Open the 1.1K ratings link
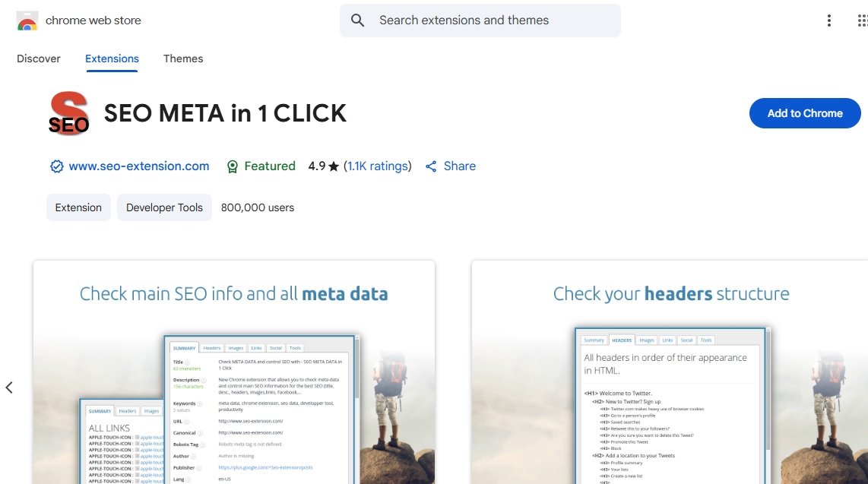Viewport: 868px width, 484px height. coord(378,166)
